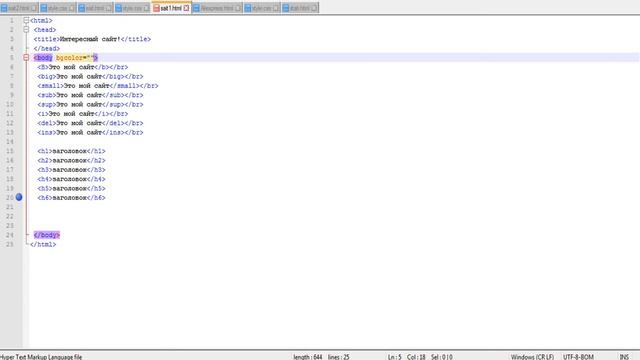
Task: Click the <title> line of code
Action: pos(92,39)
